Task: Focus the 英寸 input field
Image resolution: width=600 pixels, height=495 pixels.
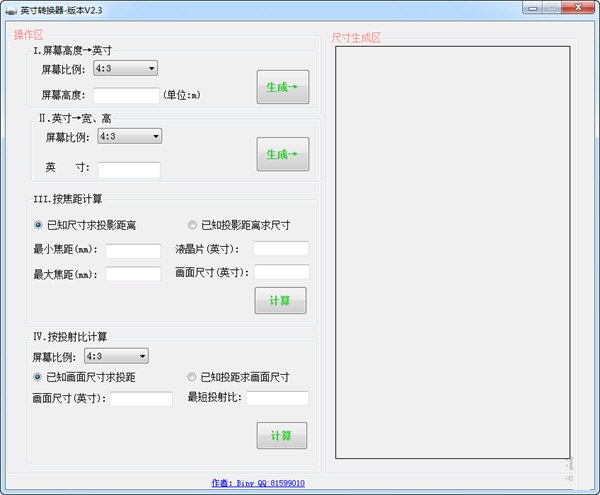Action: (x=129, y=170)
